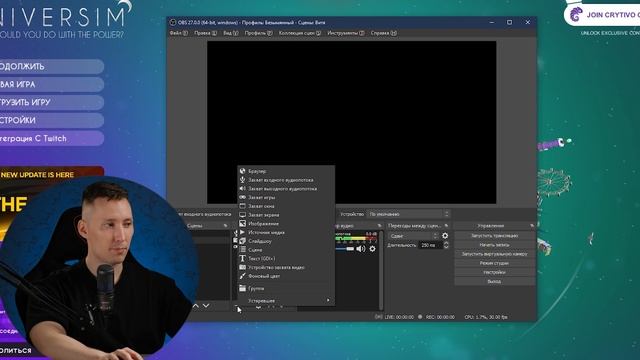Open the Правка menu in OBS
640x360 pixels.
click(x=205, y=33)
